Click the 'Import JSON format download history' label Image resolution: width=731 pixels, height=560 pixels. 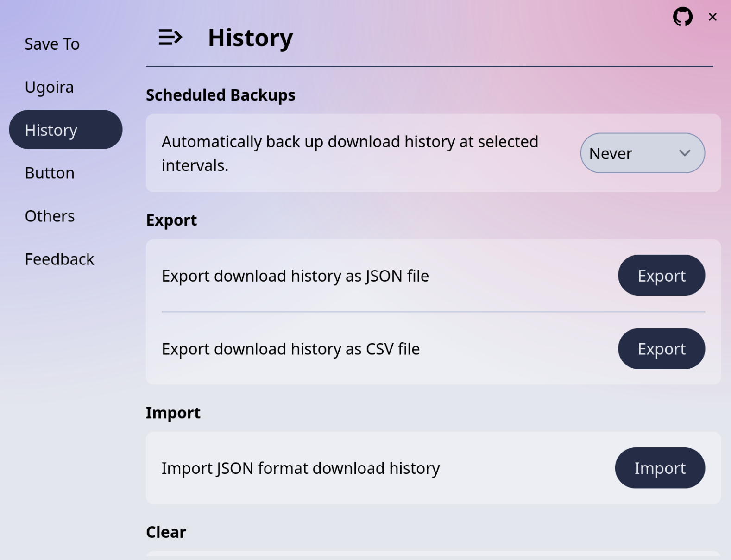[301, 468]
